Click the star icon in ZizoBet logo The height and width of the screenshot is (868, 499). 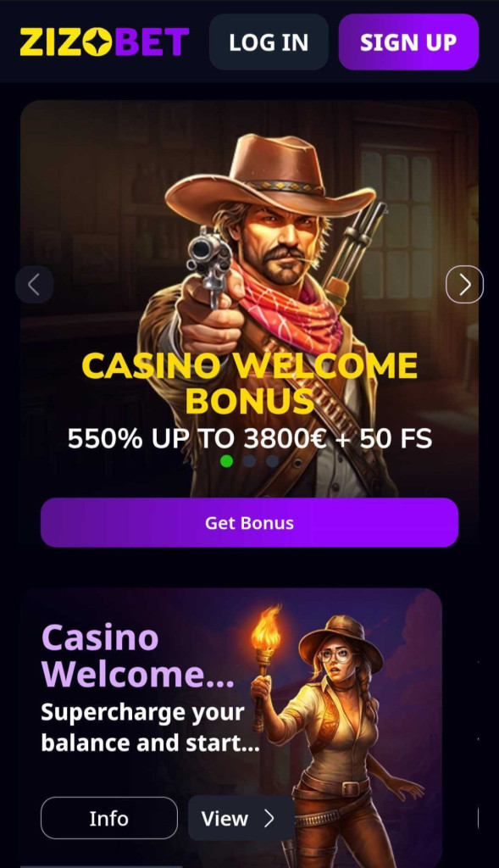(x=97, y=42)
